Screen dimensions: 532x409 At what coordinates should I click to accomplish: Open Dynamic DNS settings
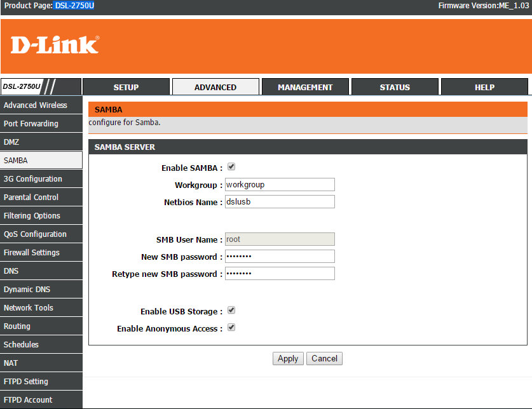click(41, 289)
